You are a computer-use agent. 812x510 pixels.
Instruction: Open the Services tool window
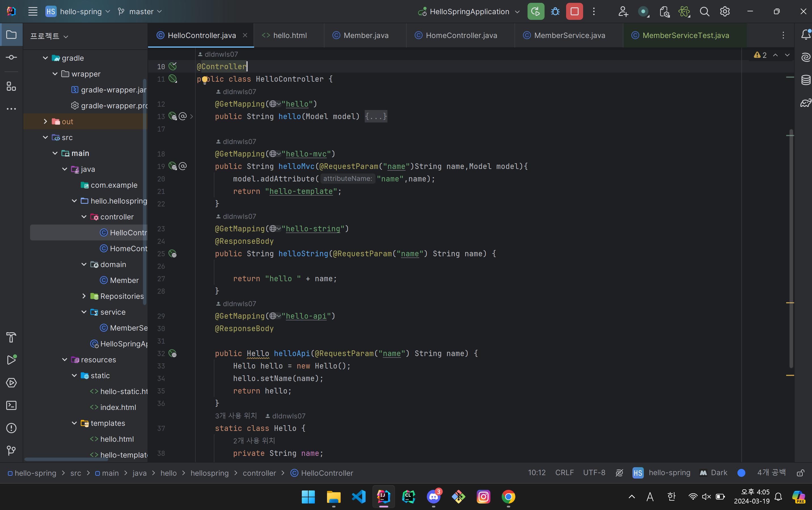tap(11, 383)
